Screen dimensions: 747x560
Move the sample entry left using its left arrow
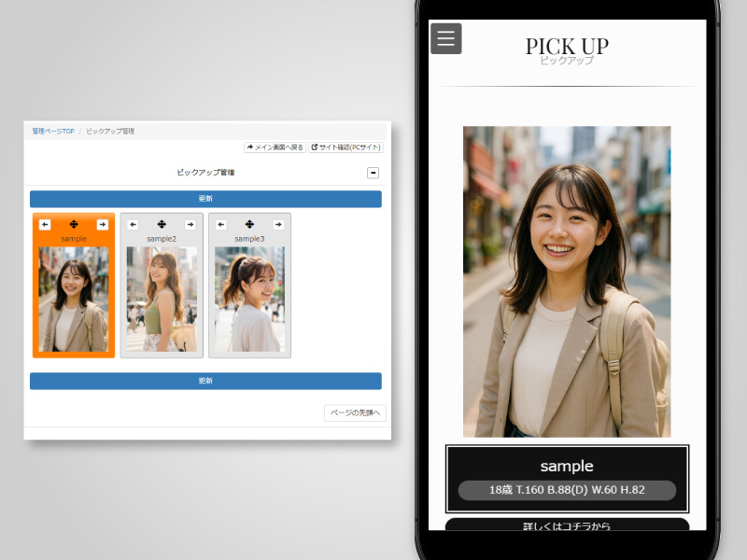[x=45, y=224]
